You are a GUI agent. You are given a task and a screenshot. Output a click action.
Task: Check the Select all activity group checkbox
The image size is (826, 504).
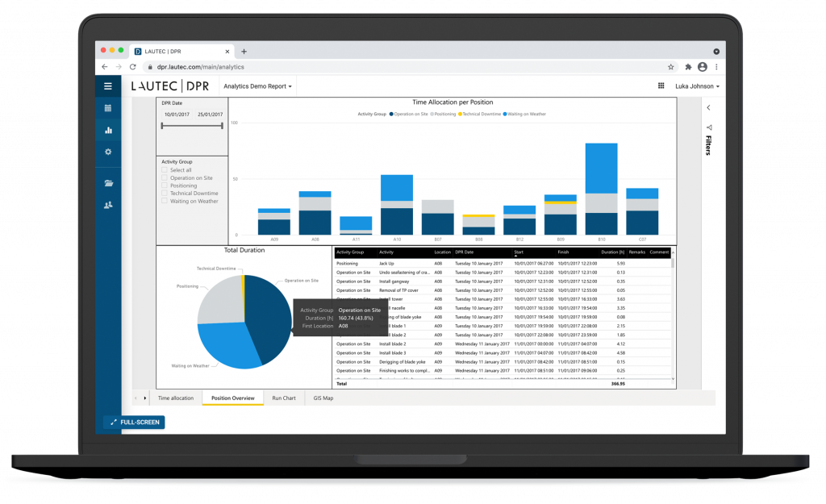click(x=163, y=169)
